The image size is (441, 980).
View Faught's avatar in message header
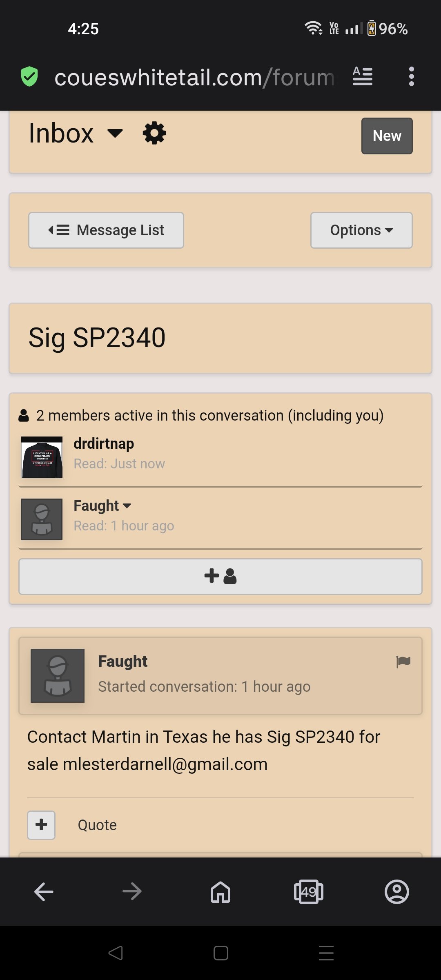pyautogui.click(x=58, y=676)
